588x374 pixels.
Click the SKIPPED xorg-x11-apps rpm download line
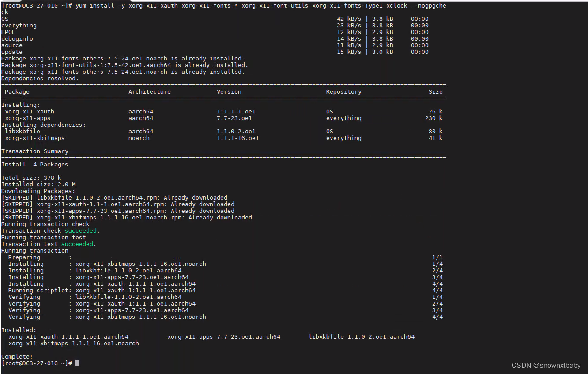click(118, 211)
